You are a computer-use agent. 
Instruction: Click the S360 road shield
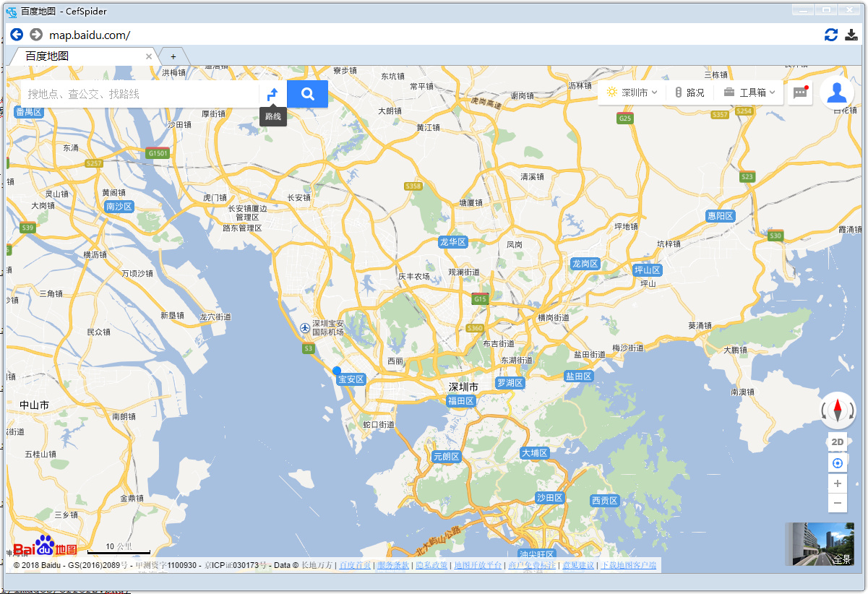[475, 328]
